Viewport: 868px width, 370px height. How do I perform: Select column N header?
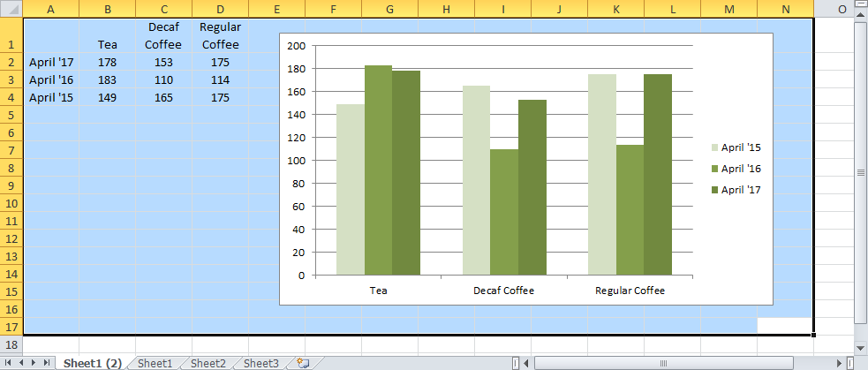click(786, 9)
